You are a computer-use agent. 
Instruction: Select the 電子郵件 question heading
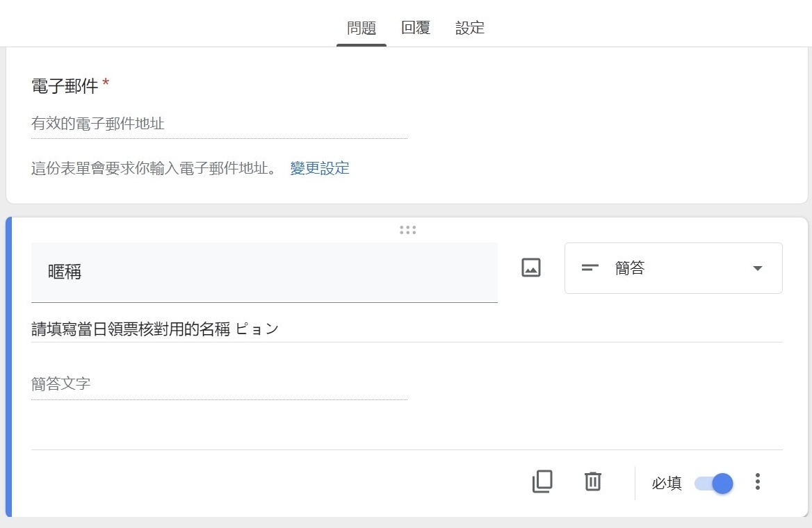coord(65,85)
